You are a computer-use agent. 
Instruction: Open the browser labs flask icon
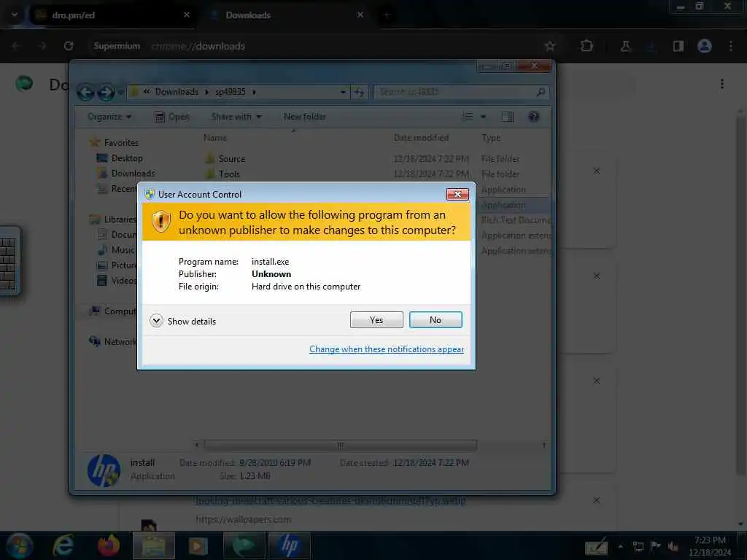[625, 46]
